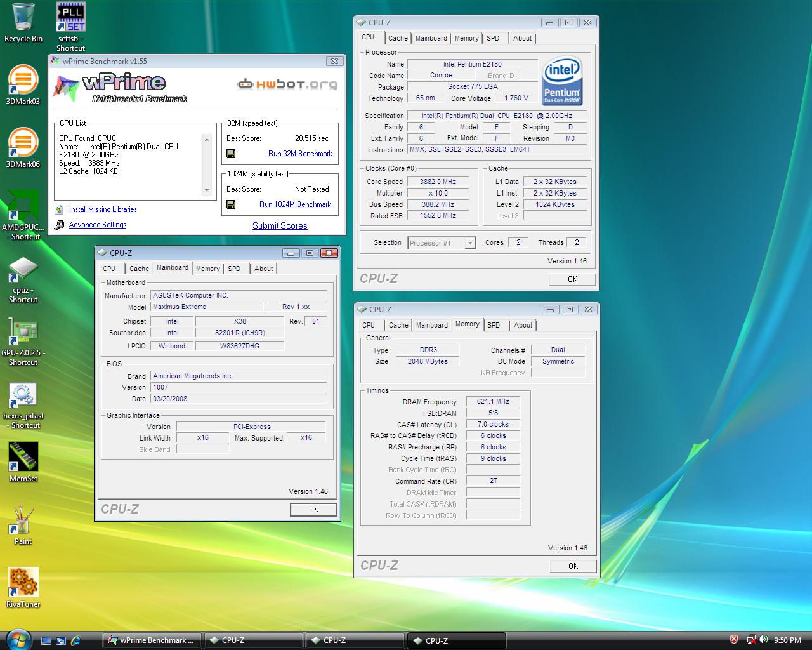Open the Advanced Settings link
This screenshot has height=650, width=812.
[x=98, y=225]
